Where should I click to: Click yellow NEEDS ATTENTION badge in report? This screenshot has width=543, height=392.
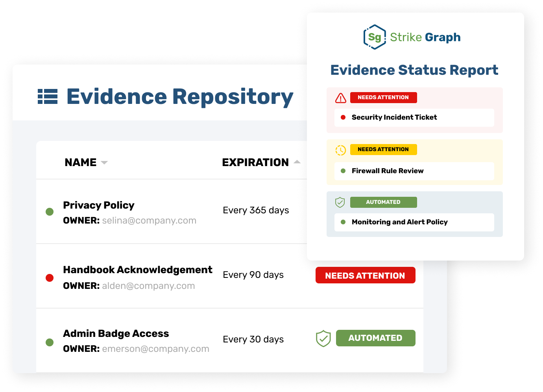(384, 149)
